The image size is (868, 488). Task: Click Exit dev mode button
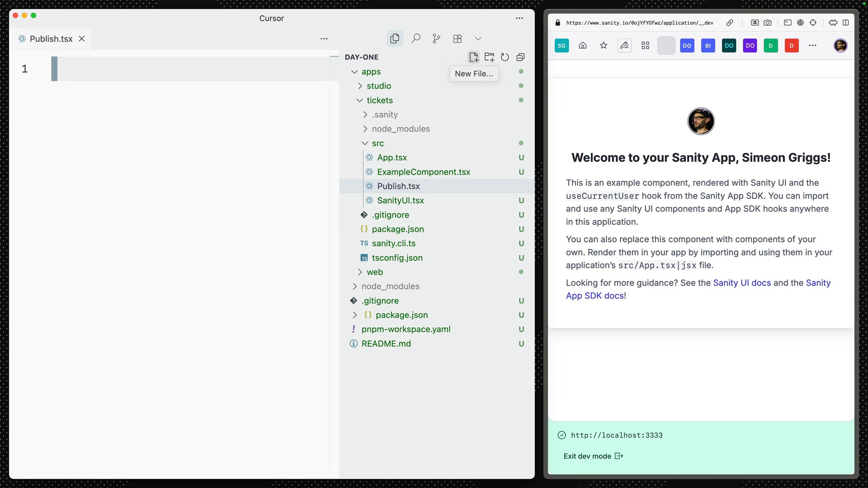tap(593, 456)
